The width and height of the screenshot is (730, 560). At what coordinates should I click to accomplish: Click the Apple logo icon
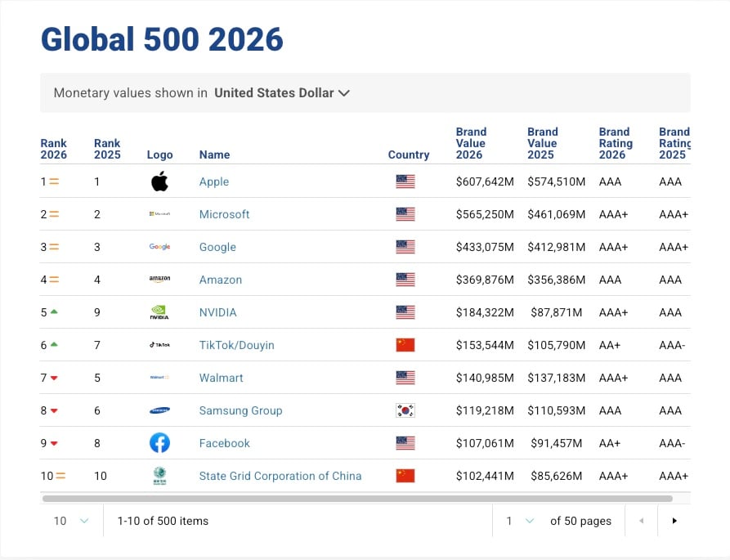click(159, 181)
